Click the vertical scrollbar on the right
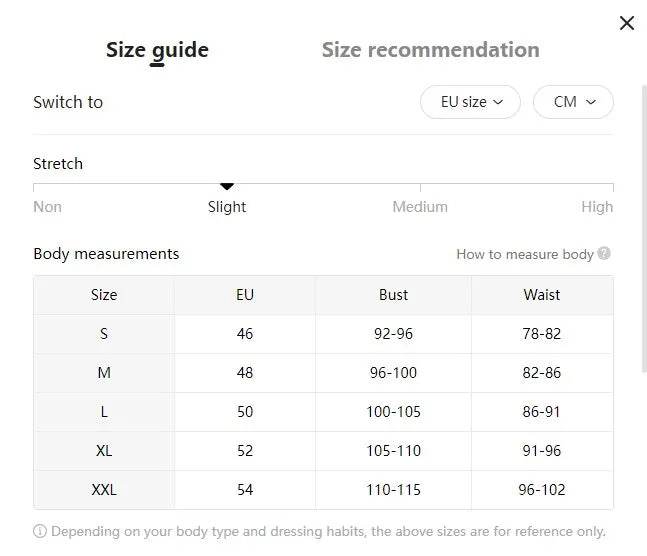 642,250
